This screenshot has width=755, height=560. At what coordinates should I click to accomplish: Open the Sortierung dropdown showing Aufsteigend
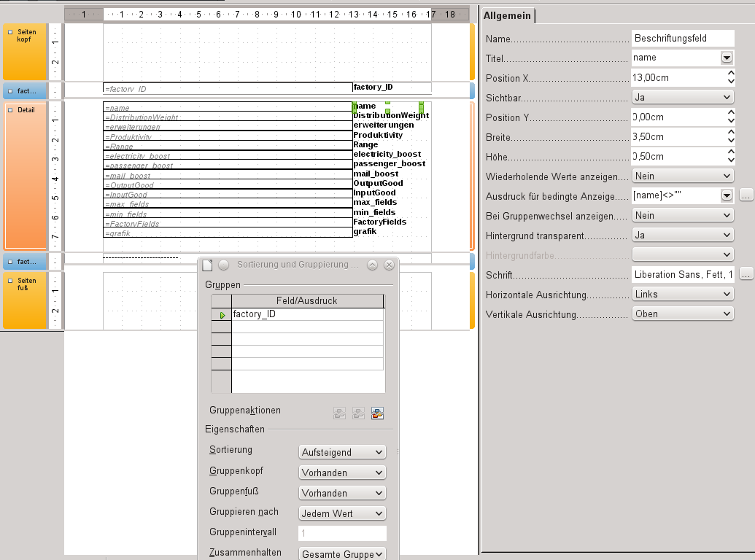pos(342,452)
